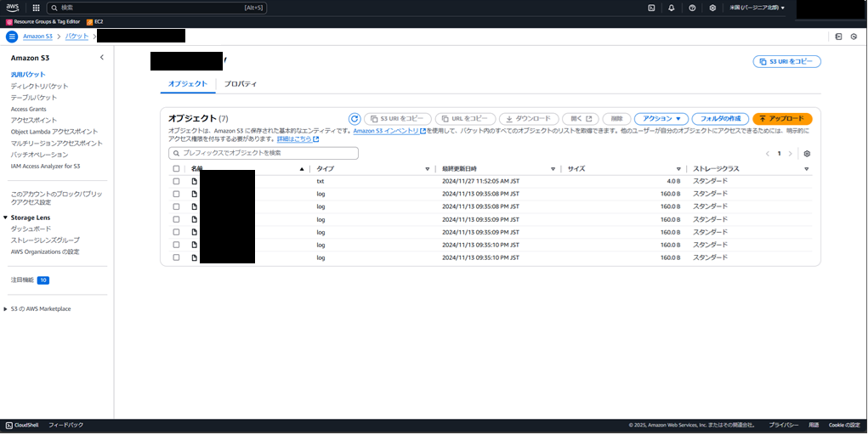The image size is (868, 435).
Task: Switch to the オブジェクト tab
Action: (188, 84)
